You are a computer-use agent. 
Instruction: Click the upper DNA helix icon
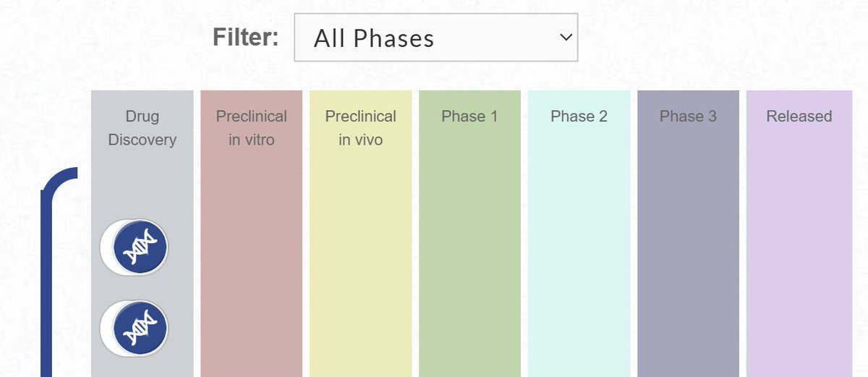coord(141,248)
